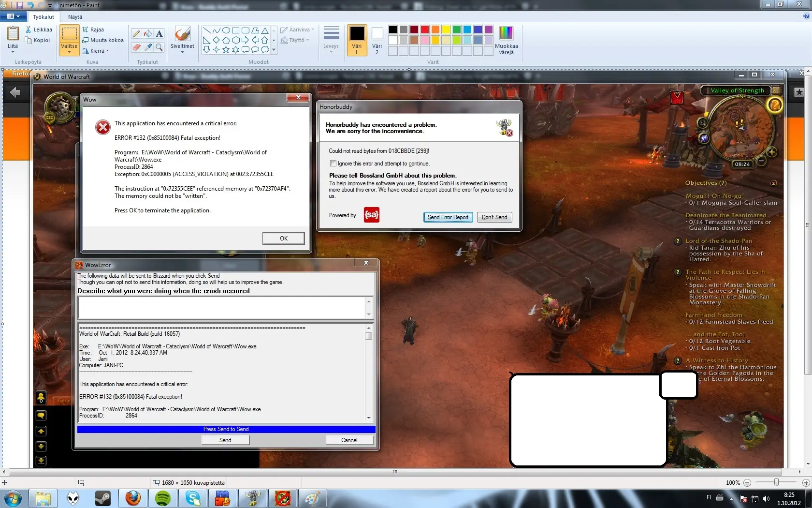The width and height of the screenshot is (812, 508).
Task: Open the Ääriviiva outline dropdown
Action: pyautogui.click(x=297, y=30)
